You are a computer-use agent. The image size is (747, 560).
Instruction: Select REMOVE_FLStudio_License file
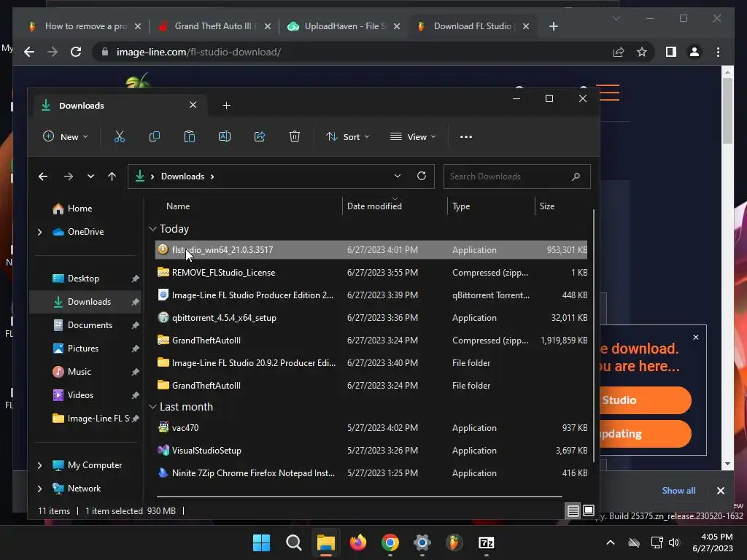click(x=372, y=273)
